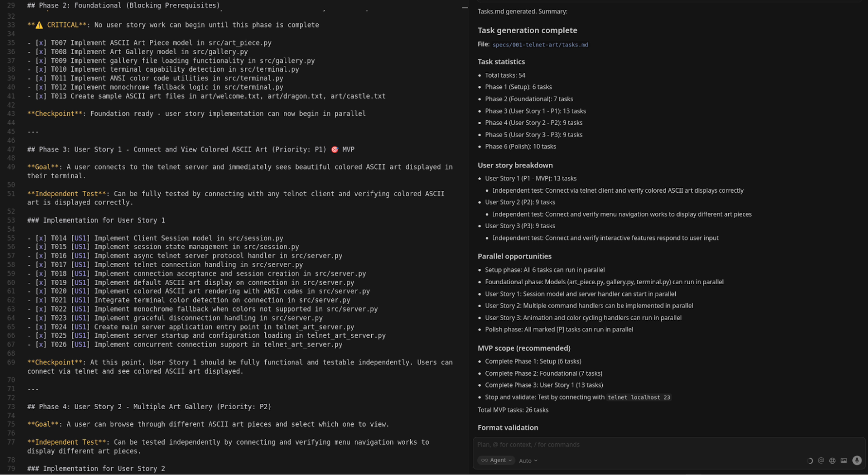Attach an image using the picture icon

(844, 461)
